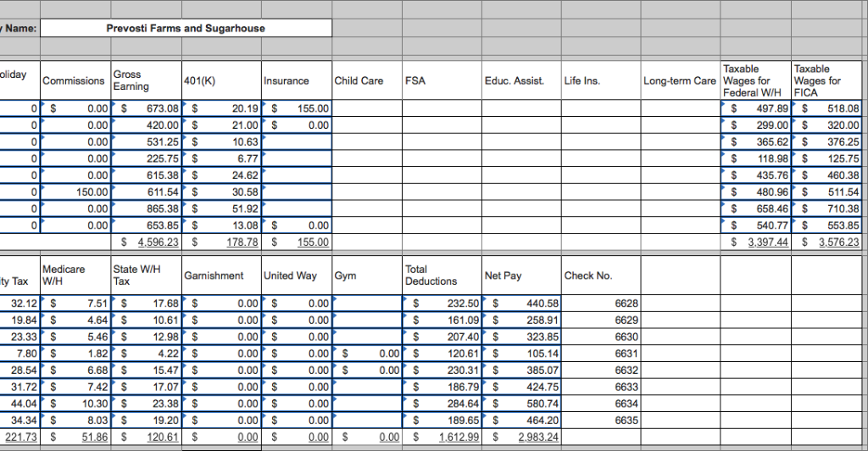
Task: Click Taxable Wages for FICA header
Action: [x=826, y=81]
